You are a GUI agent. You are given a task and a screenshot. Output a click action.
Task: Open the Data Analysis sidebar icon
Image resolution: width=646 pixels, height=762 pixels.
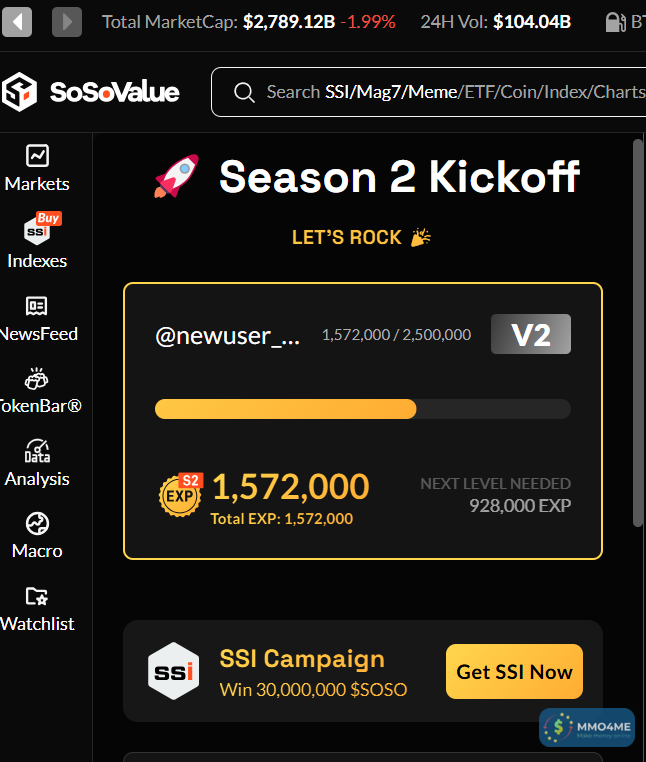coord(37,451)
